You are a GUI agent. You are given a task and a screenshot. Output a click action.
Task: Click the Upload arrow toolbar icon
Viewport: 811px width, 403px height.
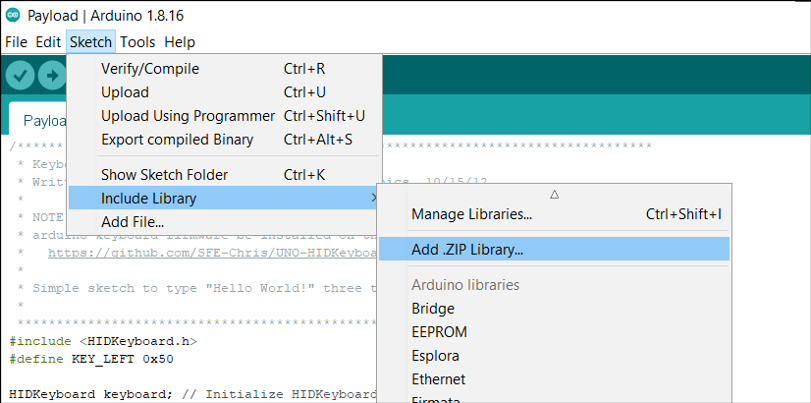click(53, 76)
